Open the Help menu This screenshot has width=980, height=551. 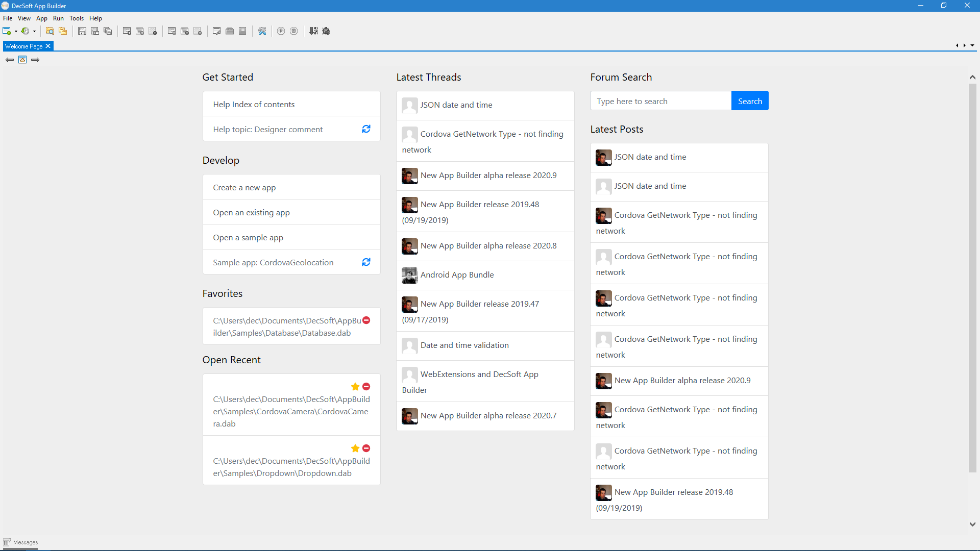pyautogui.click(x=95, y=18)
